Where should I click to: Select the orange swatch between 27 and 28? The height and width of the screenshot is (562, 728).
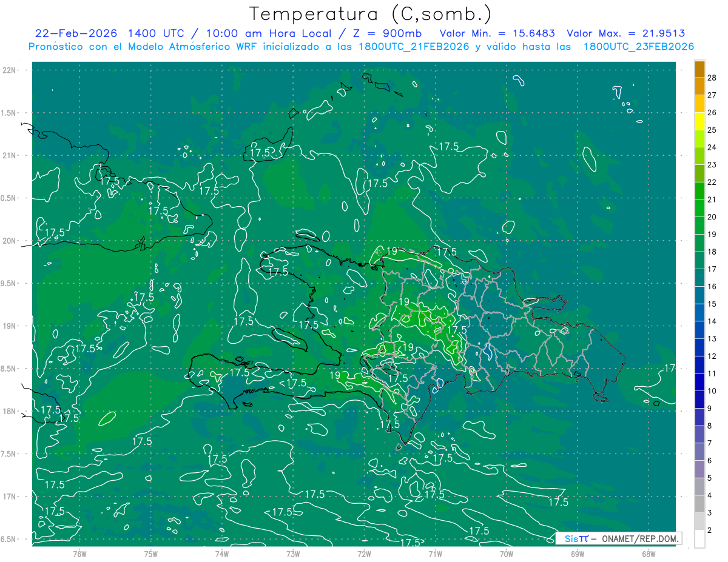[699, 86]
